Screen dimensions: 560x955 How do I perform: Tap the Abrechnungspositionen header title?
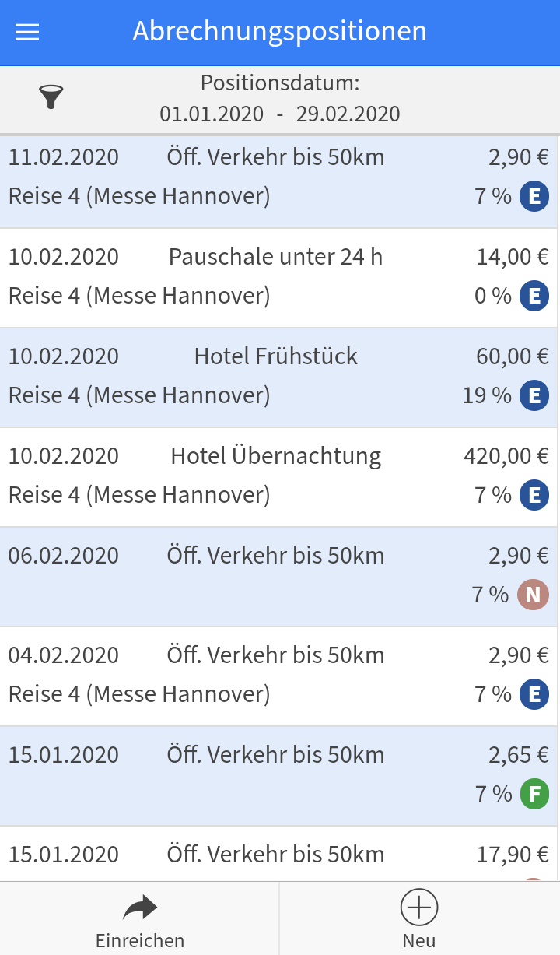[279, 32]
